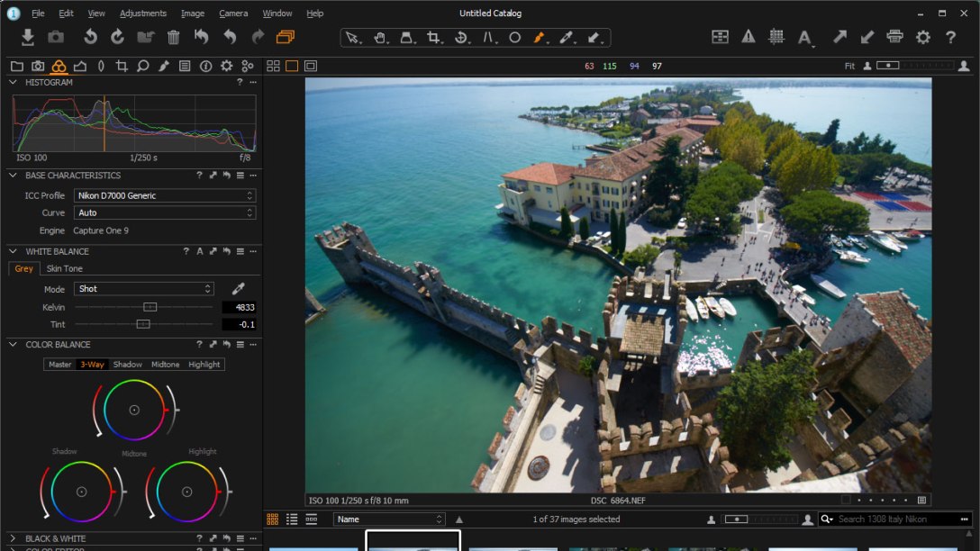Click the Import Images download icon
The height and width of the screenshot is (551, 980).
click(x=28, y=37)
